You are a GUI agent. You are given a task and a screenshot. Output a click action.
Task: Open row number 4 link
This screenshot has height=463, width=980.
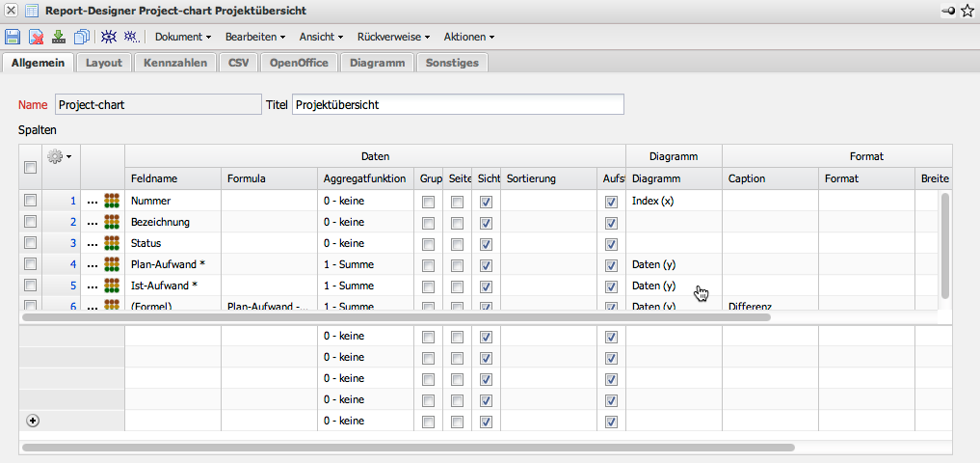click(72, 264)
